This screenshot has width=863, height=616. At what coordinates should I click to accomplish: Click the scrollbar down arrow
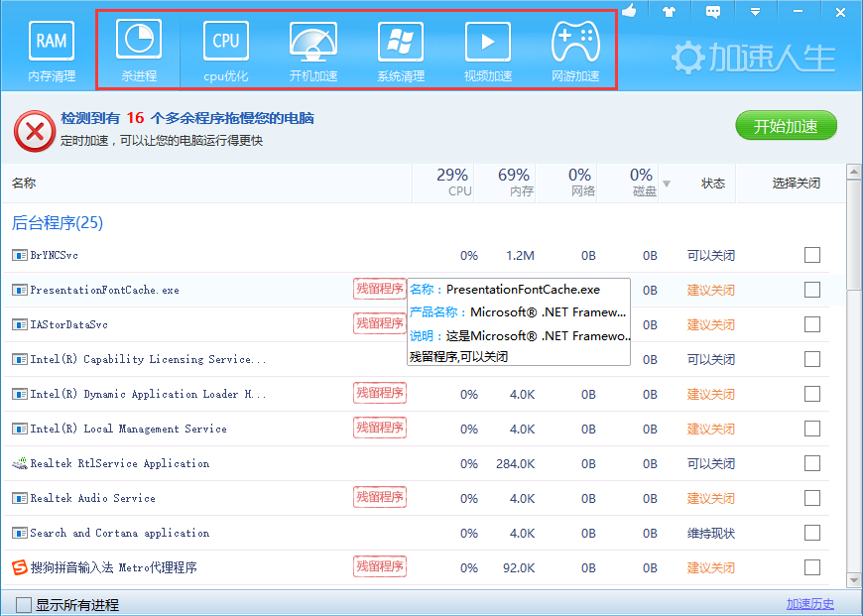click(853, 579)
